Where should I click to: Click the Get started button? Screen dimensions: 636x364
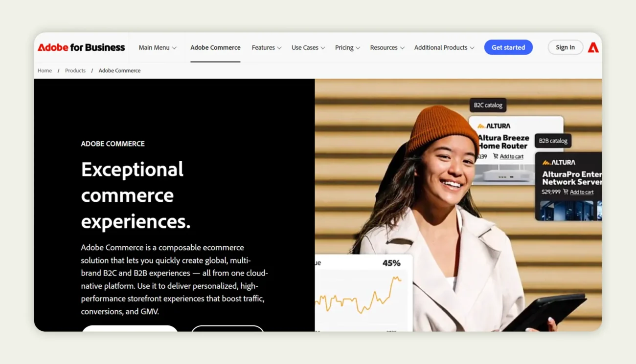pyautogui.click(x=508, y=47)
